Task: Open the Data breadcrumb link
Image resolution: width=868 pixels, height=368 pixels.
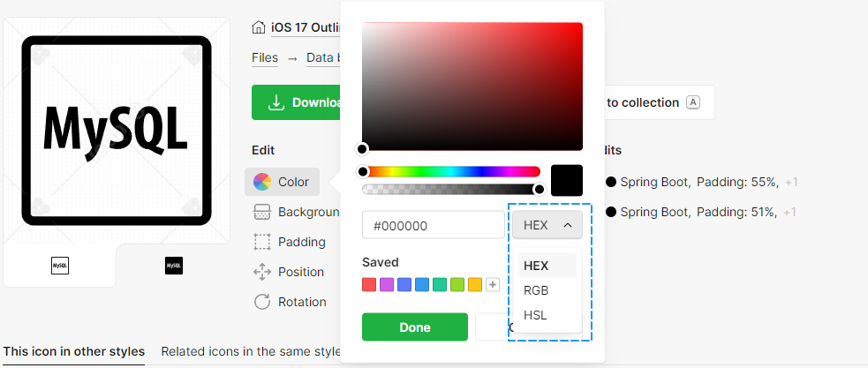Action: [x=323, y=57]
